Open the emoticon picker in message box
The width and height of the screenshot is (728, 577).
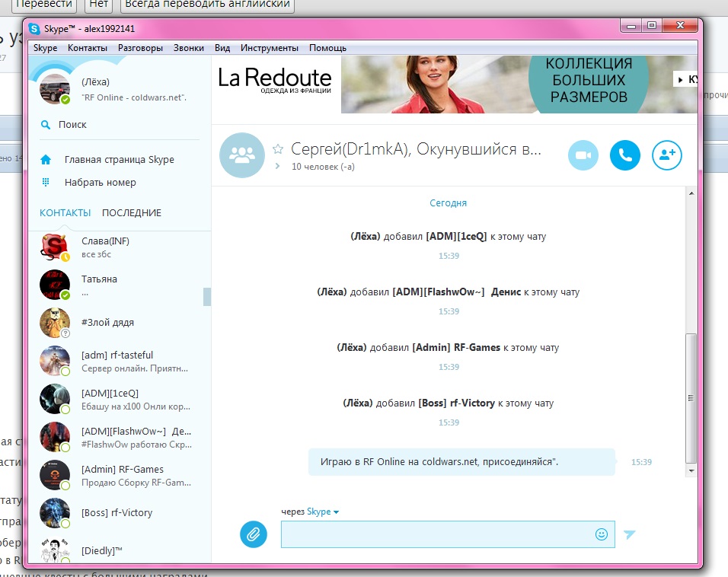[602, 534]
